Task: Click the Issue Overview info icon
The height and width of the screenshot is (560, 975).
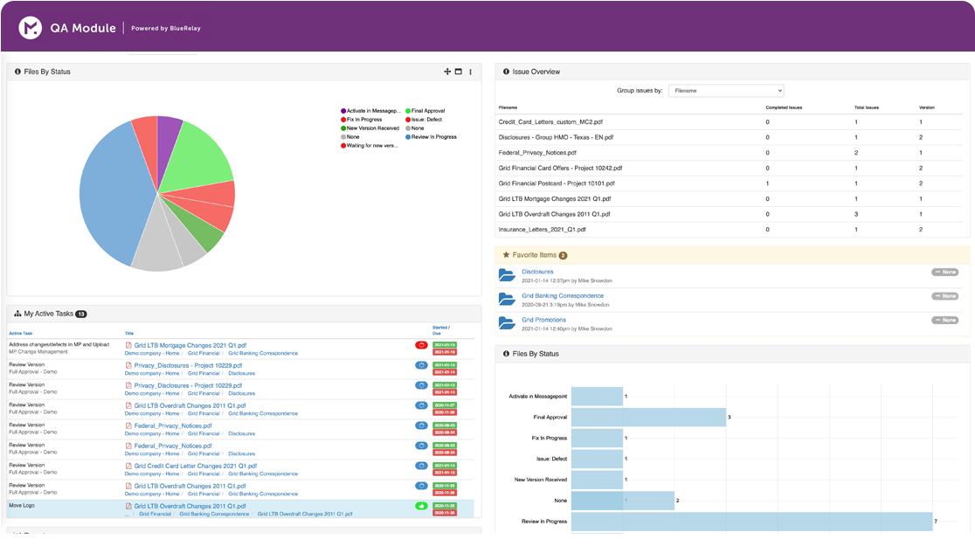Action: coord(506,72)
